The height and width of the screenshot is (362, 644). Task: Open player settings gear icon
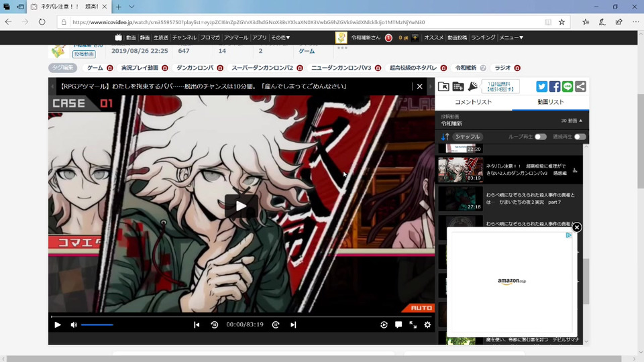pos(427,324)
